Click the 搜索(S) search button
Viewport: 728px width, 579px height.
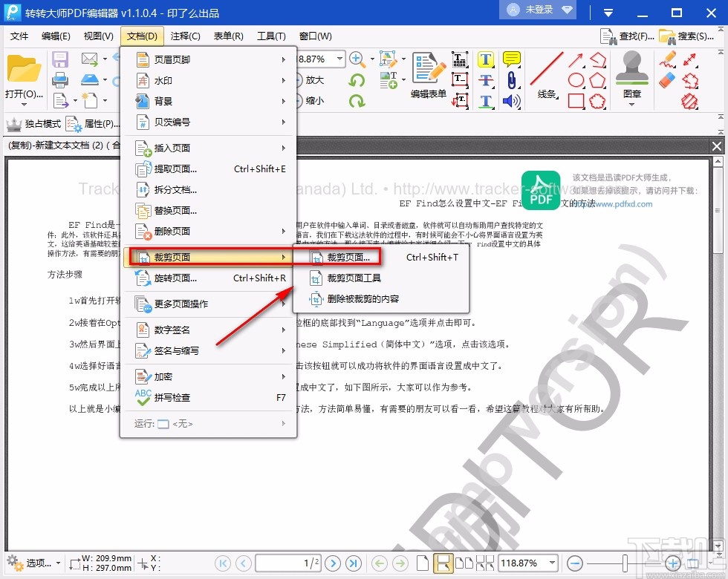[x=686, y=36]
